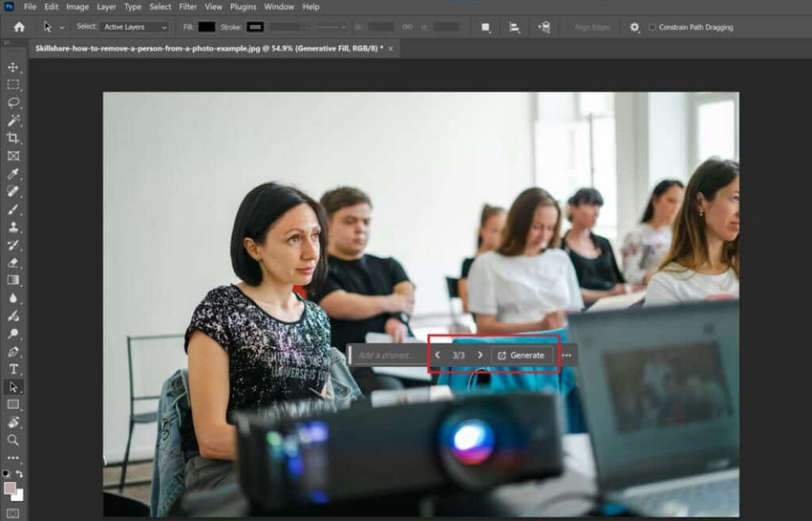
Task: Open the Help menu
Action: pos(310,7)
